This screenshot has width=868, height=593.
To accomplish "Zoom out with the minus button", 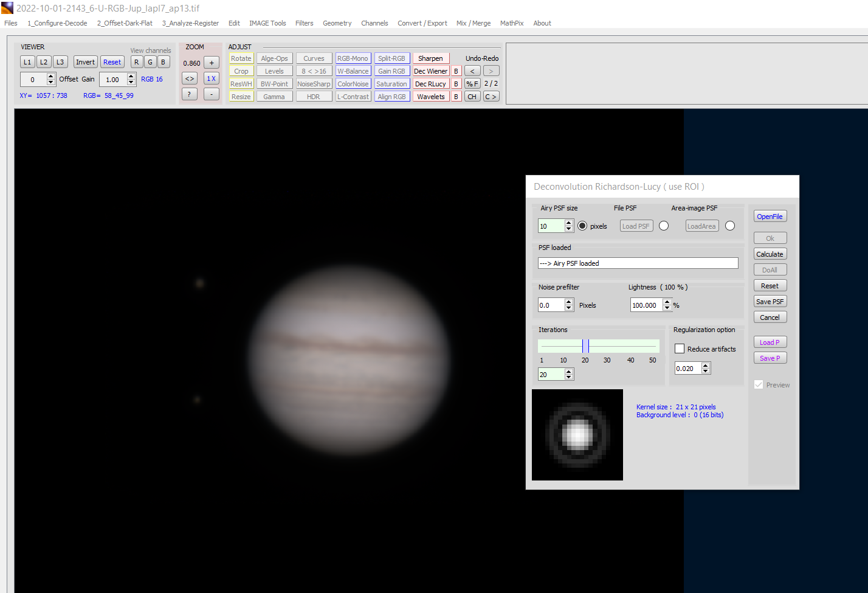I will [212, 94].
